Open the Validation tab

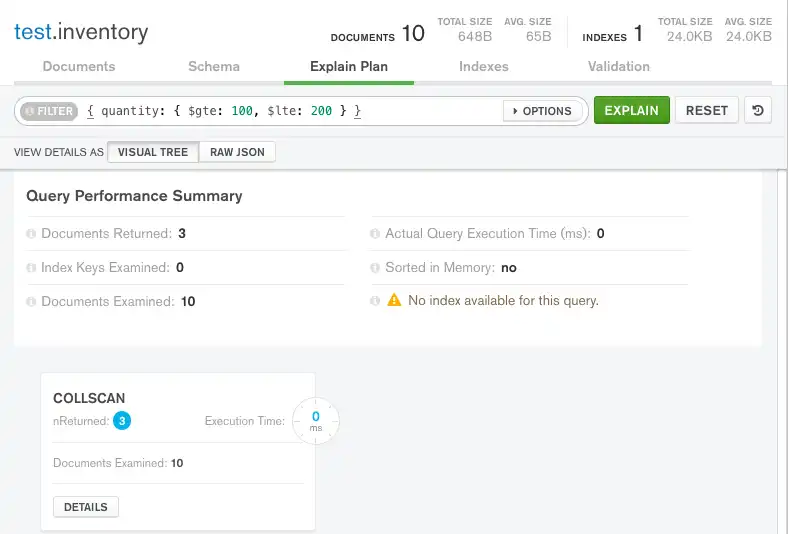pos(618,67)
